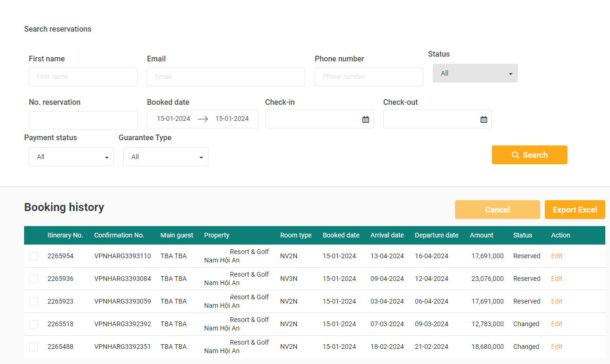
Task: Focus the First name input field
Action: coord(83,77)
